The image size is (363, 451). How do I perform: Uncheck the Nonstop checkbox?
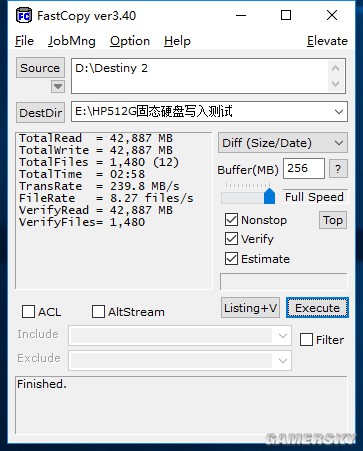click(x=231, y=220)
